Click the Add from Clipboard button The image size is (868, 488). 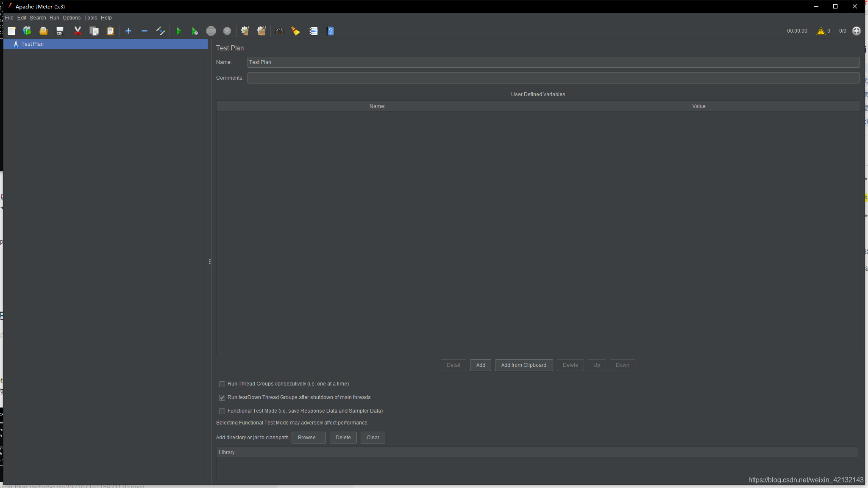pos(523,365)
